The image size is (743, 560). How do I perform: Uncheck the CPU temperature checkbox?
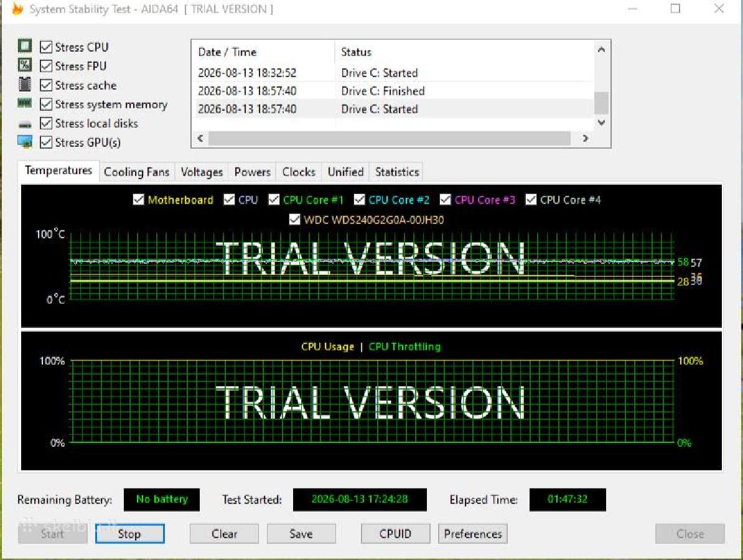coord(229,200)
